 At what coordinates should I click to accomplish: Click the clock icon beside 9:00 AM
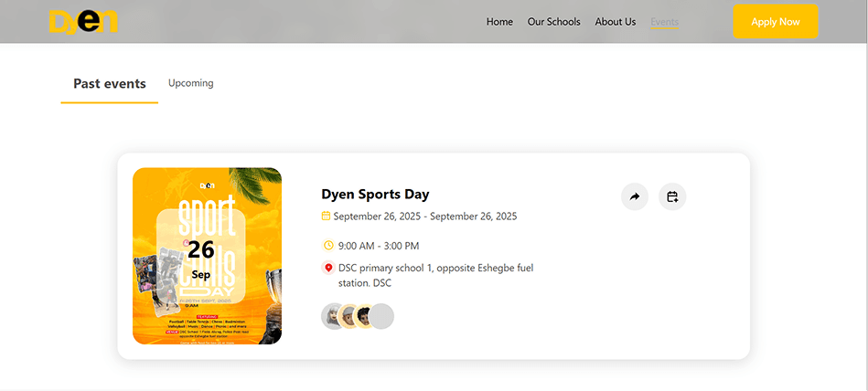(328, 245)
